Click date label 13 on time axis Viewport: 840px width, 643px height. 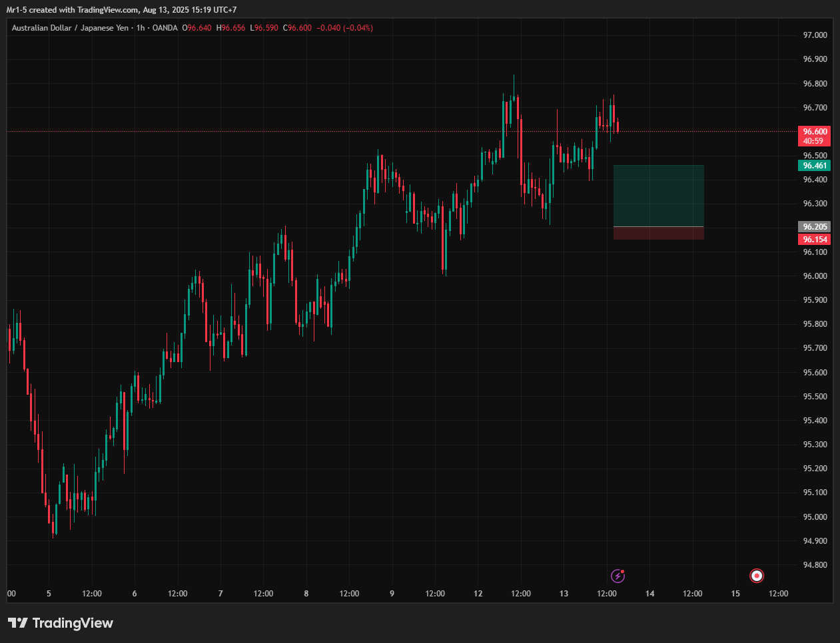click(564, 594)
